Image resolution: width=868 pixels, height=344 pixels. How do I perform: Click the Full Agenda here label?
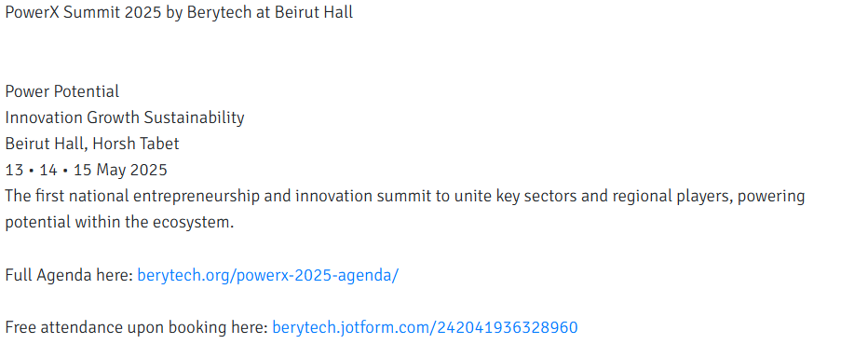point(69,275)
